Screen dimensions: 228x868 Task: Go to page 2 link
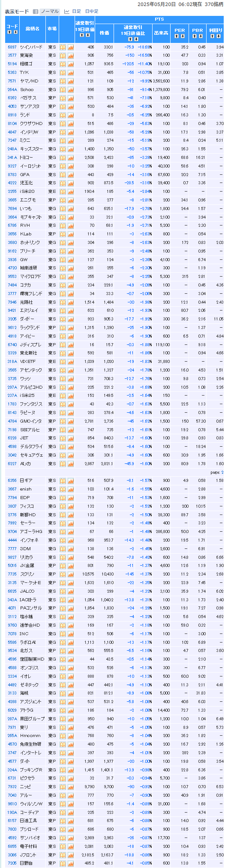click(x=222, y=472)
